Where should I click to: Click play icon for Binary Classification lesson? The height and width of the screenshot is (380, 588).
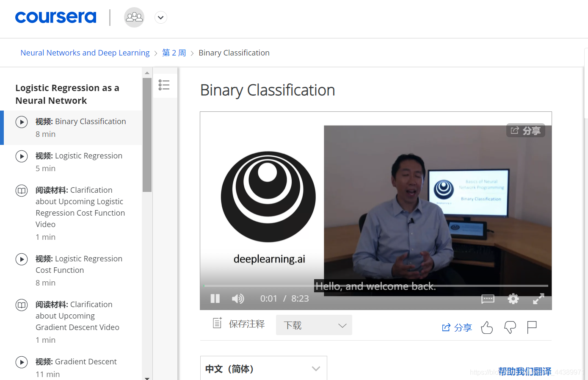pyautogui.click(x=22, y=122)
